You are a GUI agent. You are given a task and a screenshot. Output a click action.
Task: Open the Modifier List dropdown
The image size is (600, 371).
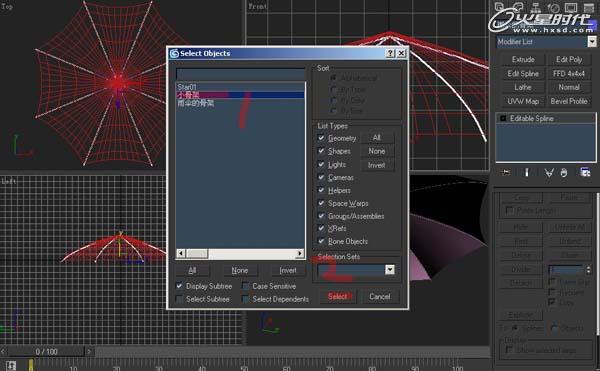pyautogui.click(x=592, y=42)
